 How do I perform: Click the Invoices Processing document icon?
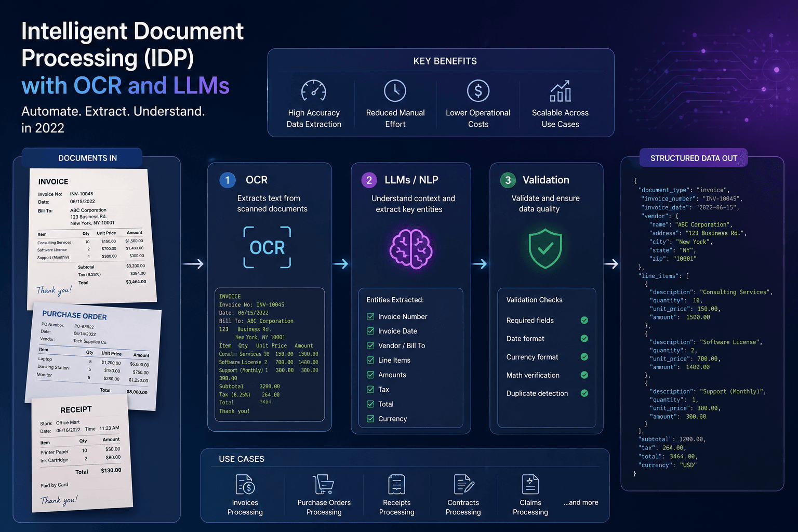tap(245, 484)
